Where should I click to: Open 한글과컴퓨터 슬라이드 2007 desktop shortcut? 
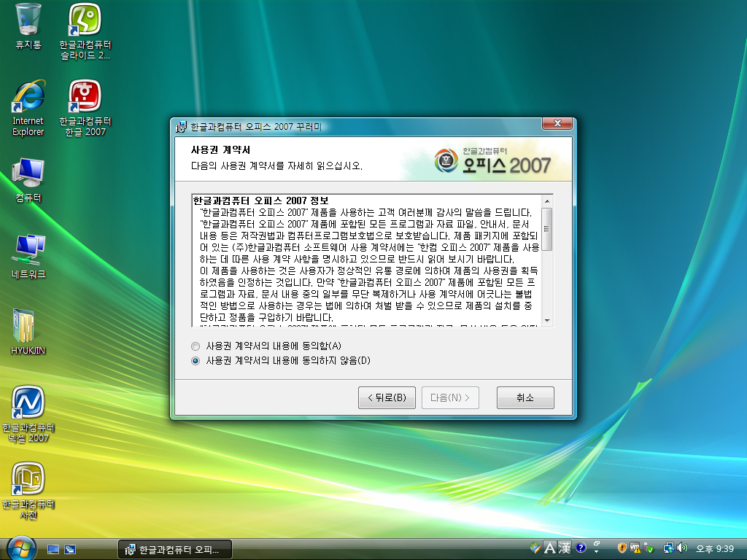tap(85, 31)
